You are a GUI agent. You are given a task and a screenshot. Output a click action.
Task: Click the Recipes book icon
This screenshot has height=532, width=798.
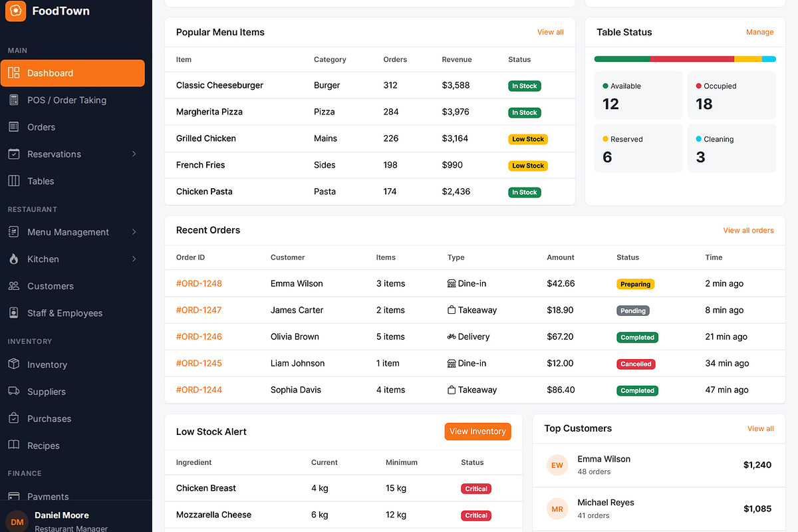pos(14,445)
